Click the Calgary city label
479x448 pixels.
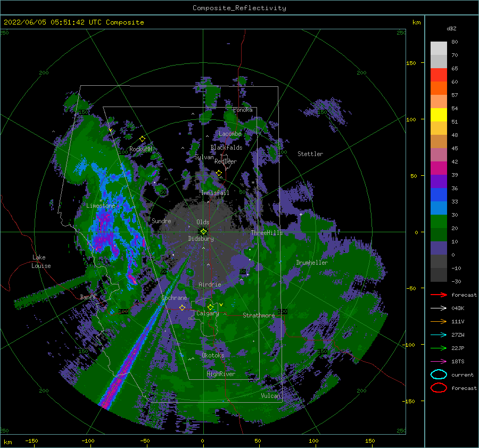click(208, 313)
